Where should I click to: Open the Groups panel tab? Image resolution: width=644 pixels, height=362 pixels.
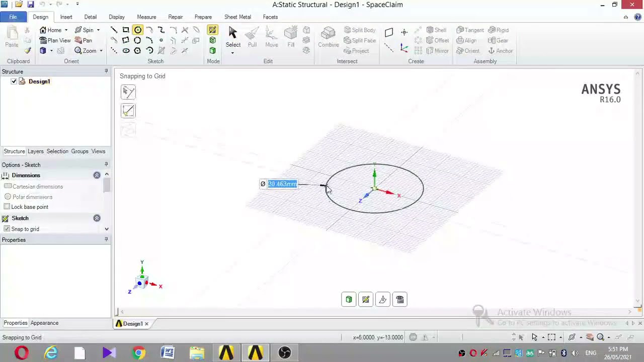tap(79, 151)
